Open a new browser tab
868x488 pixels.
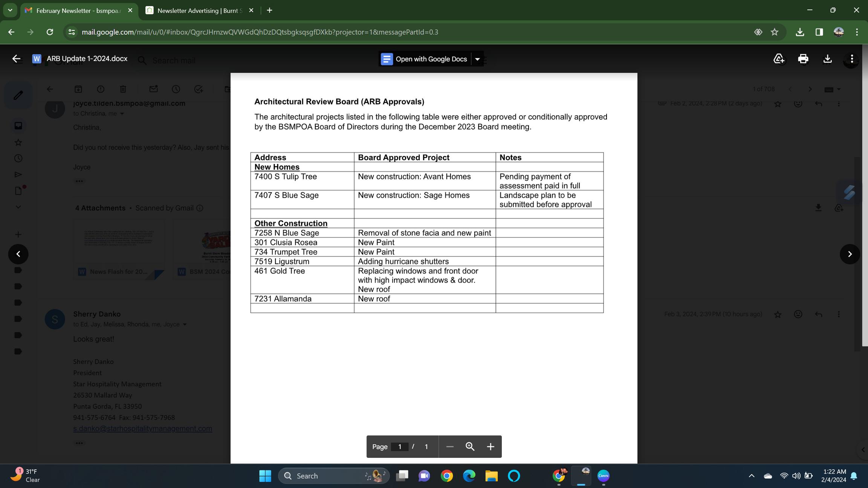tap(269, 11)
